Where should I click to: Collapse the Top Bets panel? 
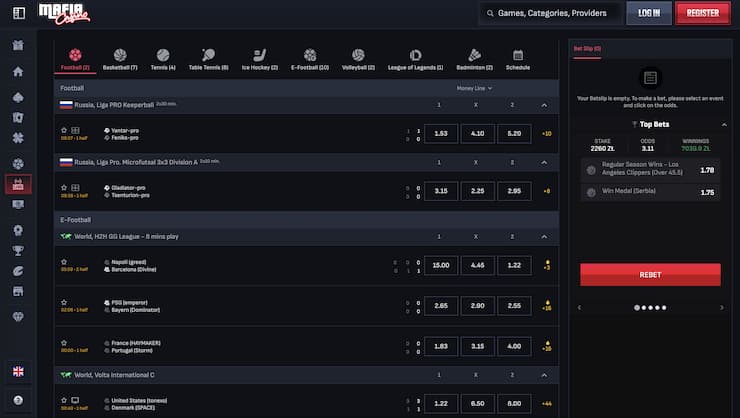[724, 125]
